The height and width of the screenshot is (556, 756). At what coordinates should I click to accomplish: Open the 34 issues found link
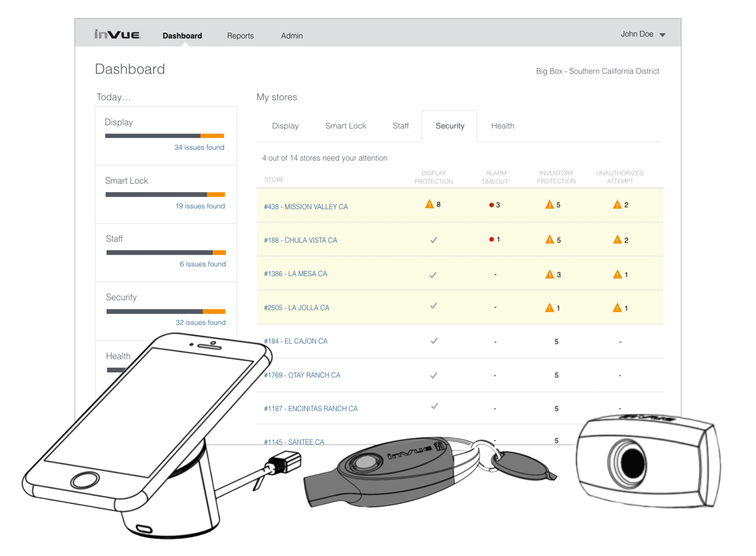(199, 148)
